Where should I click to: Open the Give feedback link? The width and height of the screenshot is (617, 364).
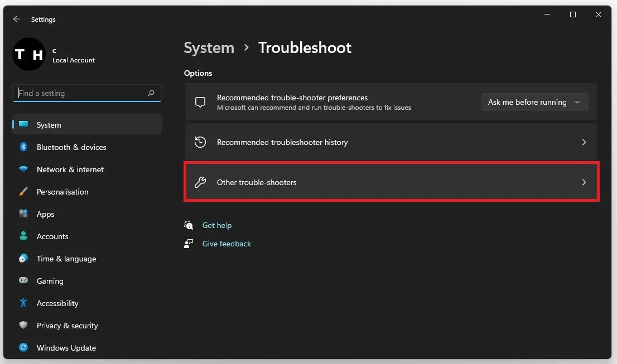tap(226, 244)
